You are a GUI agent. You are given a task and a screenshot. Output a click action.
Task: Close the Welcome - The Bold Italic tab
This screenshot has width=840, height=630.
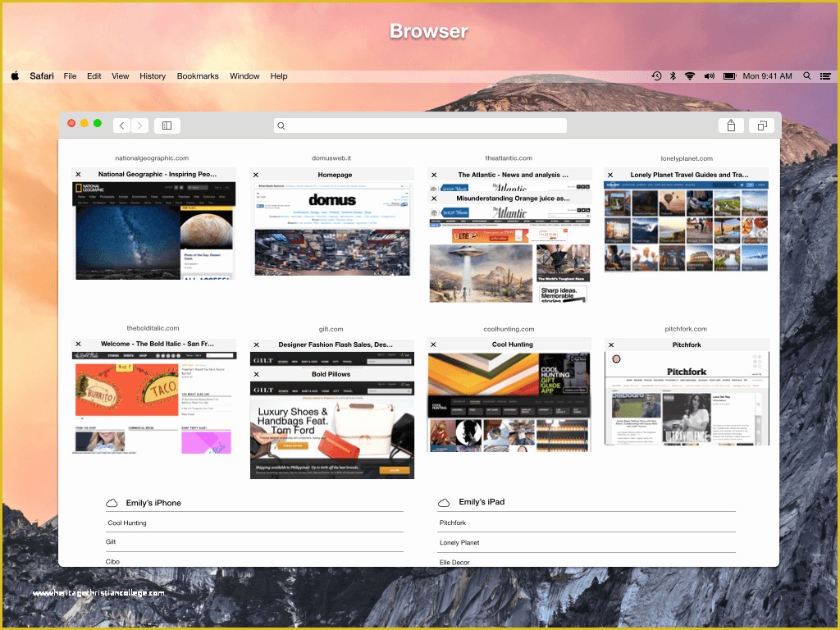[78, 344]
